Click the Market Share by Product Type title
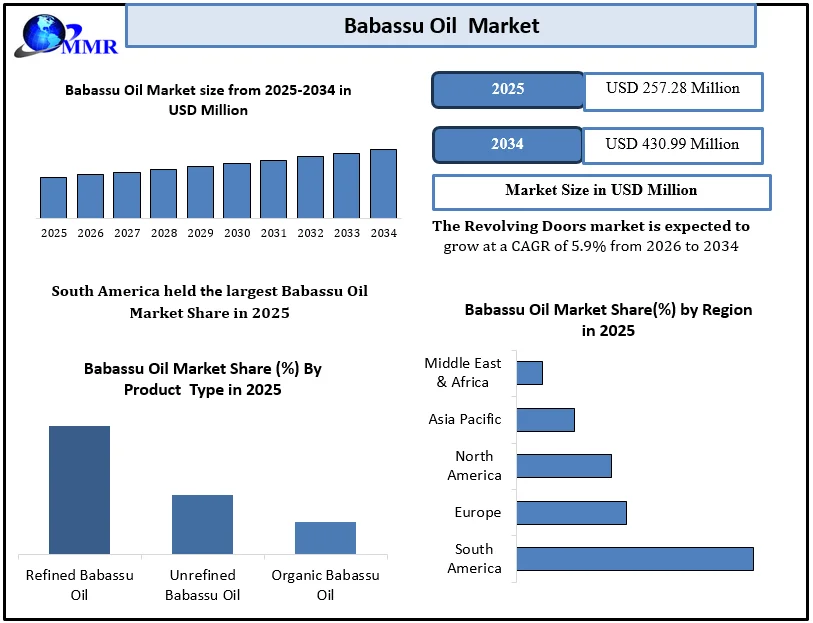The width and height of the screenshot is (813, 623). 203,379
